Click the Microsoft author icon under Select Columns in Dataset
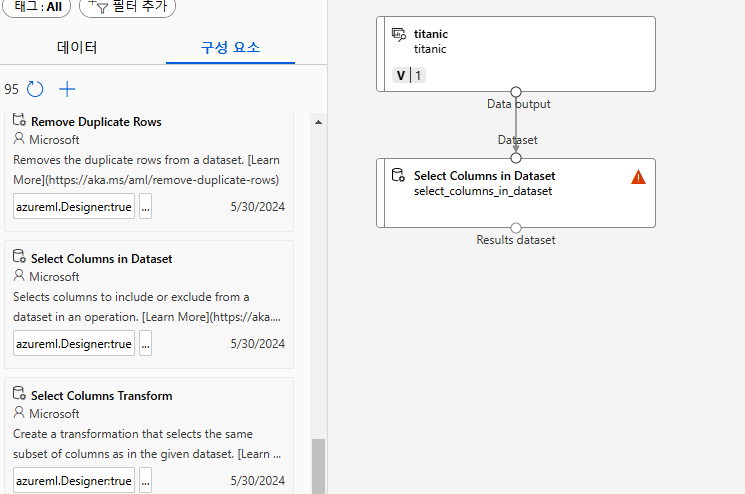 [19, 276]
